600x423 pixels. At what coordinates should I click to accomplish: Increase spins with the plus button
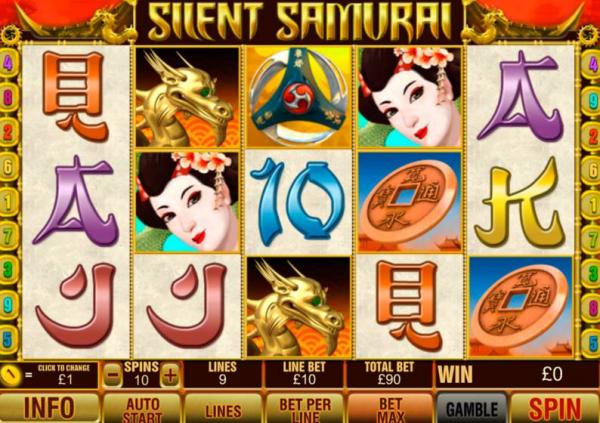coord(170,375)
